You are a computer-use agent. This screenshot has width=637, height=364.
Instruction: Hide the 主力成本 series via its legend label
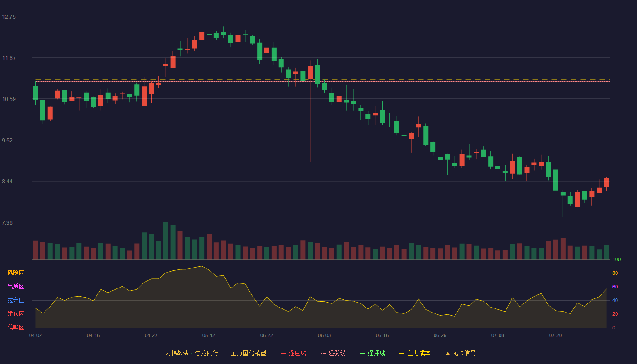click(x=419, y=353)
